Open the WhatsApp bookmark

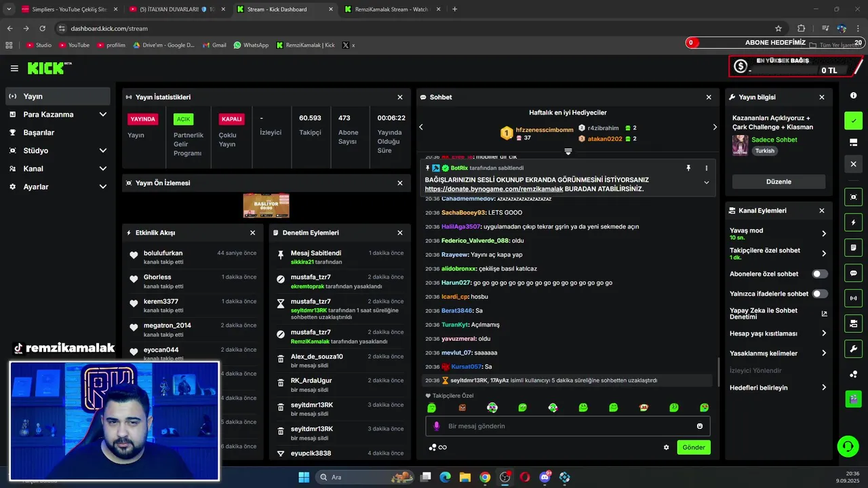coord(251,45)
